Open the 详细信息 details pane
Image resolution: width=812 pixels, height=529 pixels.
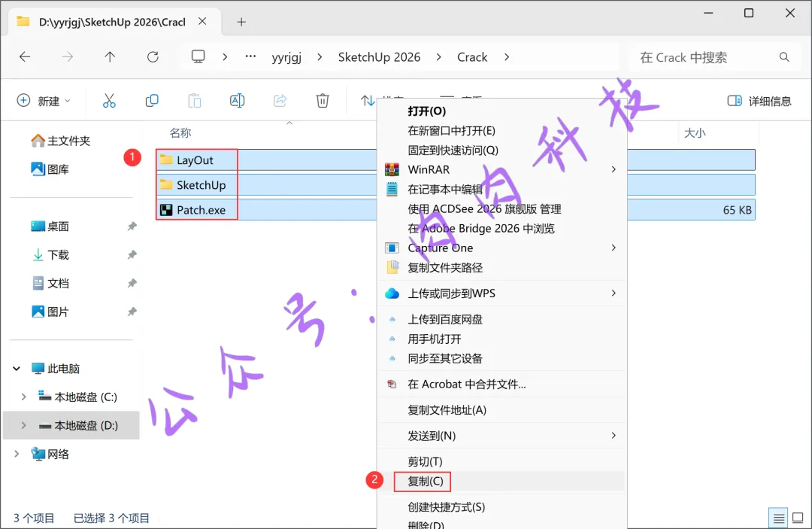pos(759,101)
